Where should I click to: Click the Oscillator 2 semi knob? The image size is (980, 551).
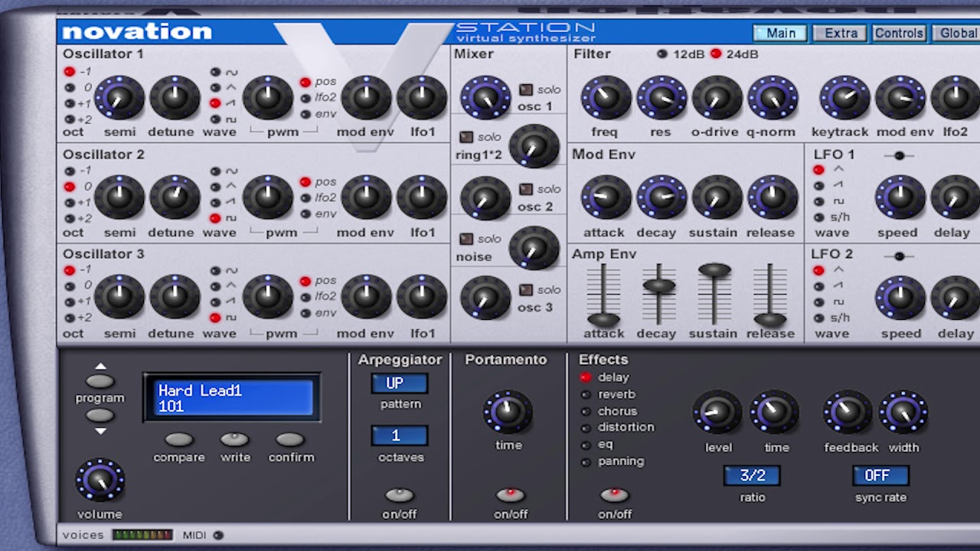coord(119,197)
